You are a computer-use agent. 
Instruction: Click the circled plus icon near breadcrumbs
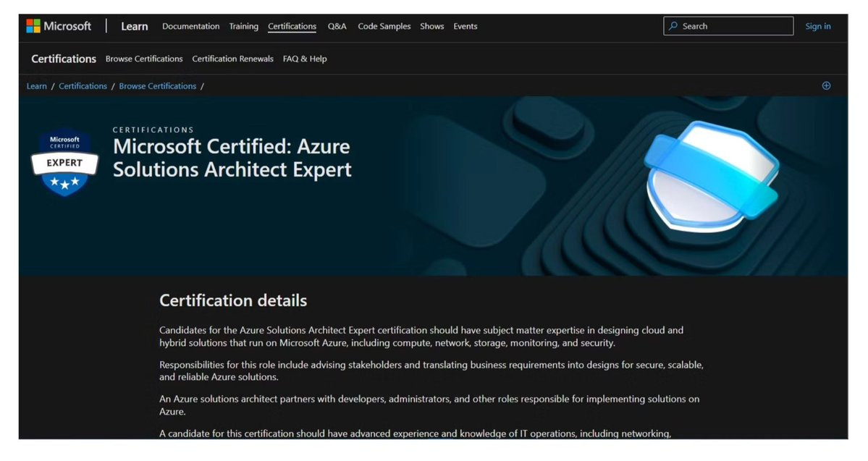tap(826, 86)
